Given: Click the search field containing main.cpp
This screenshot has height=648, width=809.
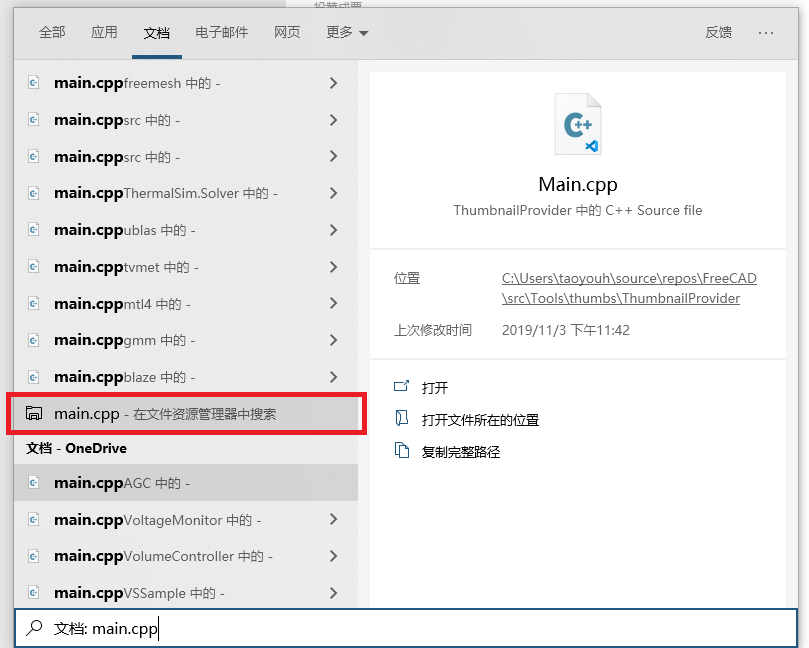Looking at the screenshot, I should tap(406, 628).
